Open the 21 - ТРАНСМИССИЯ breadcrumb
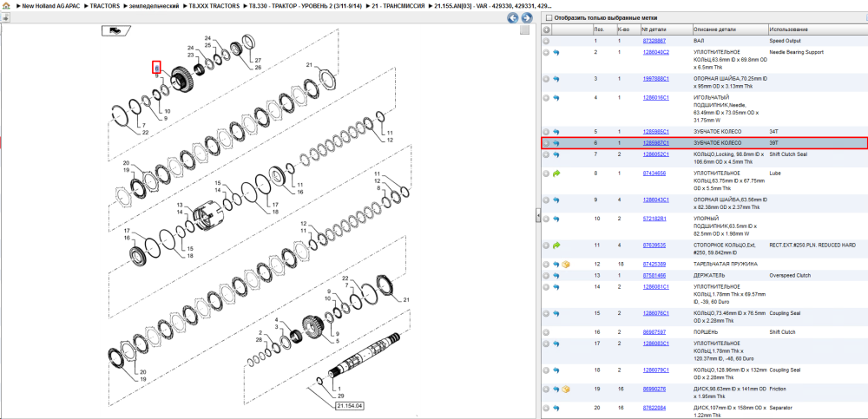 [398, 5]
